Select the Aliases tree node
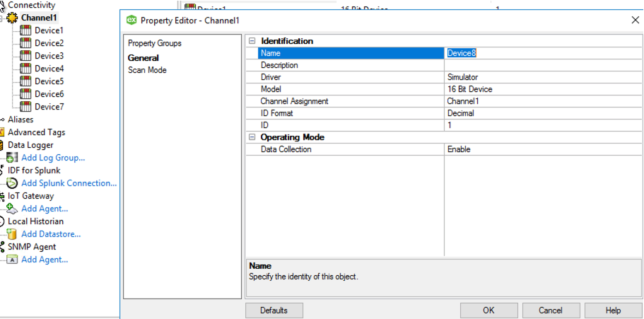 tap(21, 120)
